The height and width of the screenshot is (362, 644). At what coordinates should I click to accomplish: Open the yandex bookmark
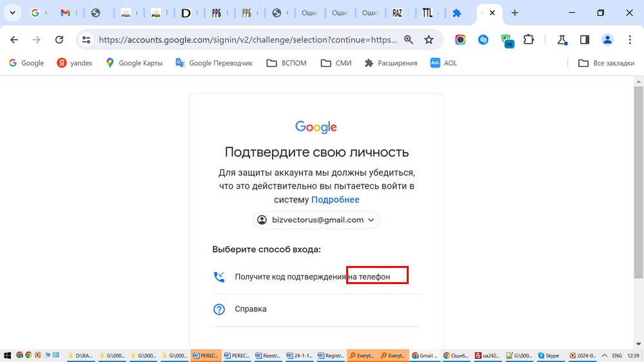(x=74, y=62)
